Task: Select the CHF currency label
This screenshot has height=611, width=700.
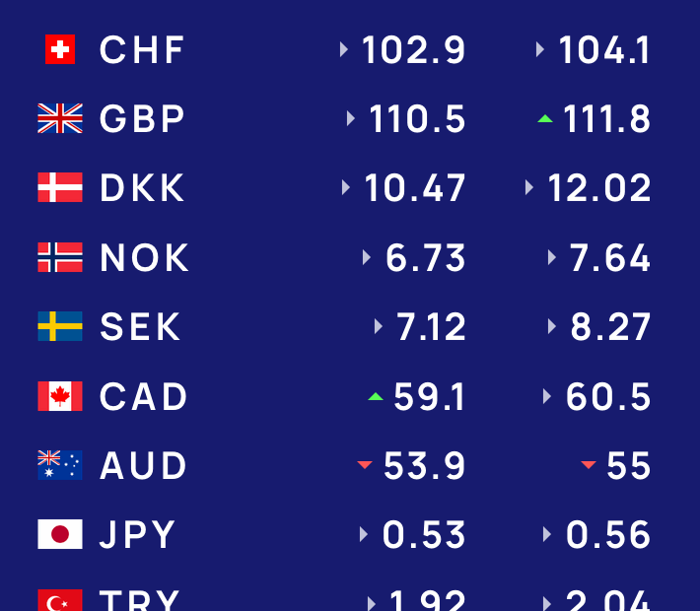Action: pyautogui.click(x=142, y=50)
